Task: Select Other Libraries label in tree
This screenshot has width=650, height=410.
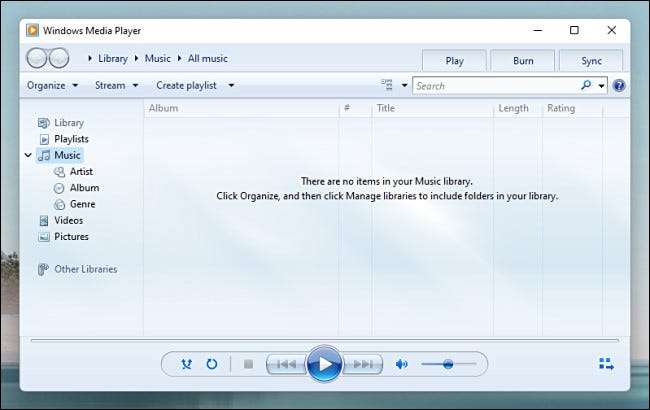Action: click(86, 269)
